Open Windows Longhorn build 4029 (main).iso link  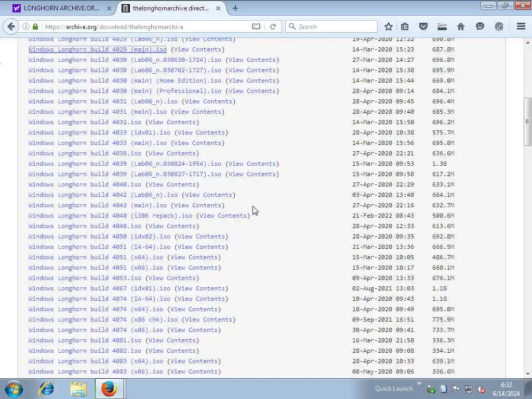coord(97,49)
